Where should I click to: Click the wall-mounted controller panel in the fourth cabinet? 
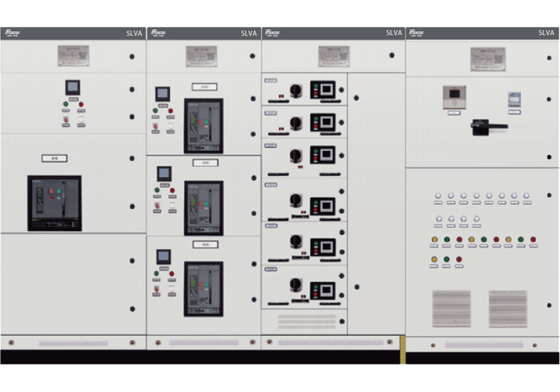pos(454,97)
